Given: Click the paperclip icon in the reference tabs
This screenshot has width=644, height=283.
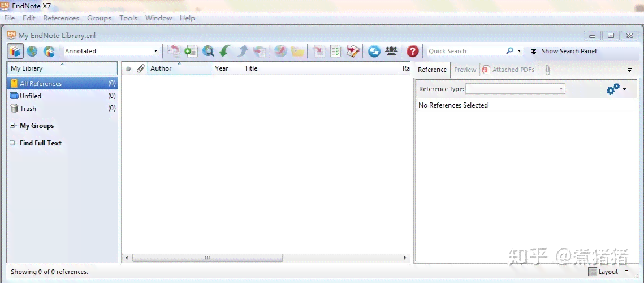Looking at the screenshot, I should point(547,70).
